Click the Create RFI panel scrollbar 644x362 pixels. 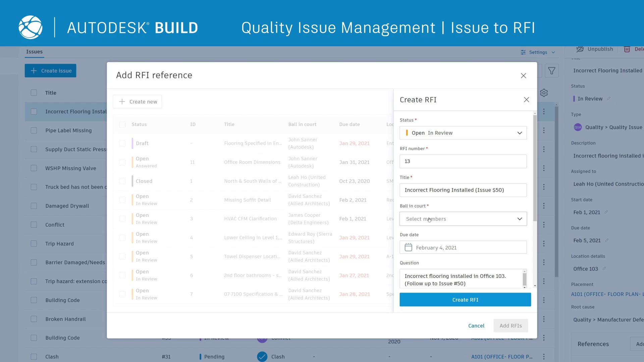click(x=535, y=168)
